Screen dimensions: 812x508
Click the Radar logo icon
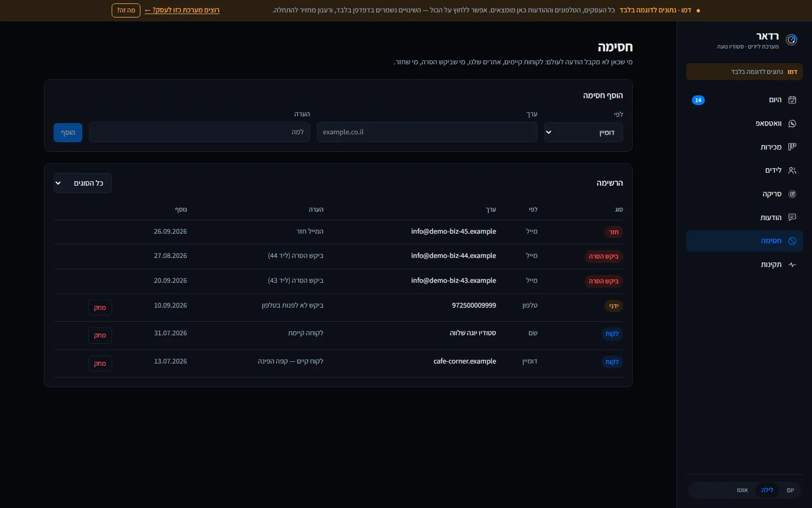coord(792,40)
